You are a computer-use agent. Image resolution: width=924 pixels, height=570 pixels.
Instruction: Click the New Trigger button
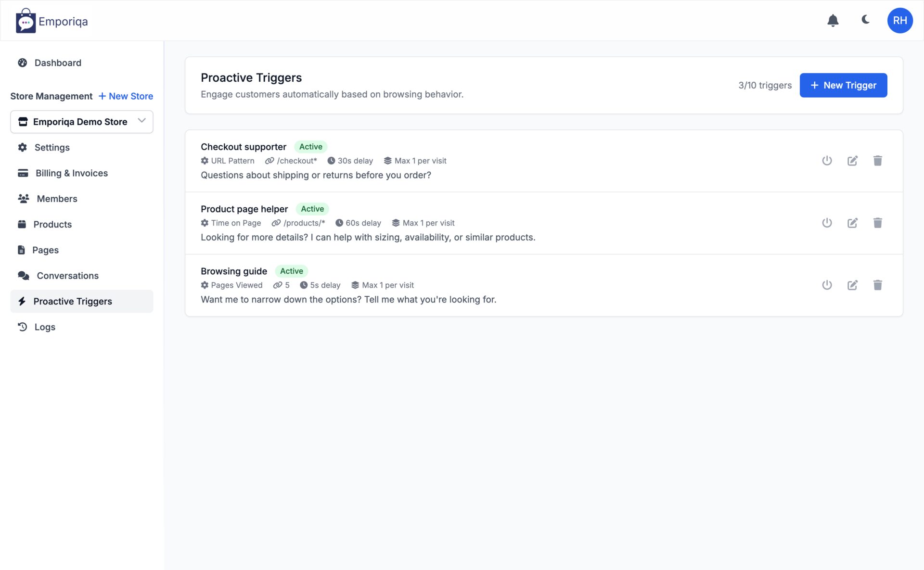pyautogui.click(x=843, y=85)
